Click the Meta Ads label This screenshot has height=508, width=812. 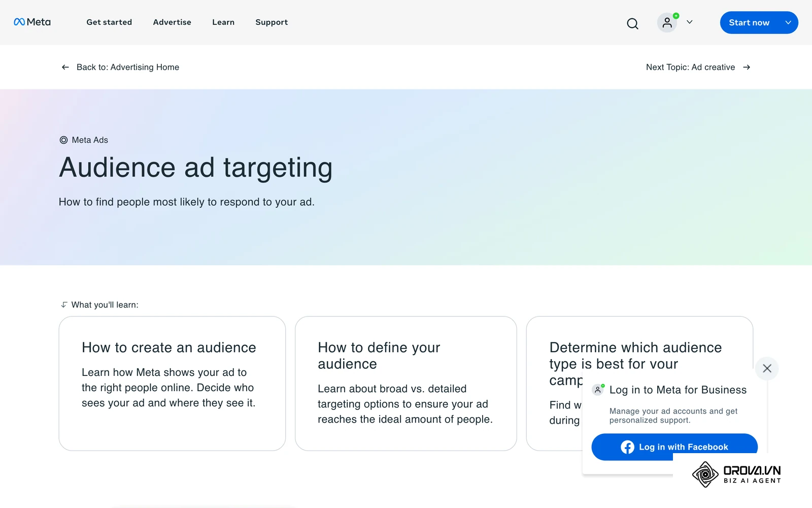90,140
